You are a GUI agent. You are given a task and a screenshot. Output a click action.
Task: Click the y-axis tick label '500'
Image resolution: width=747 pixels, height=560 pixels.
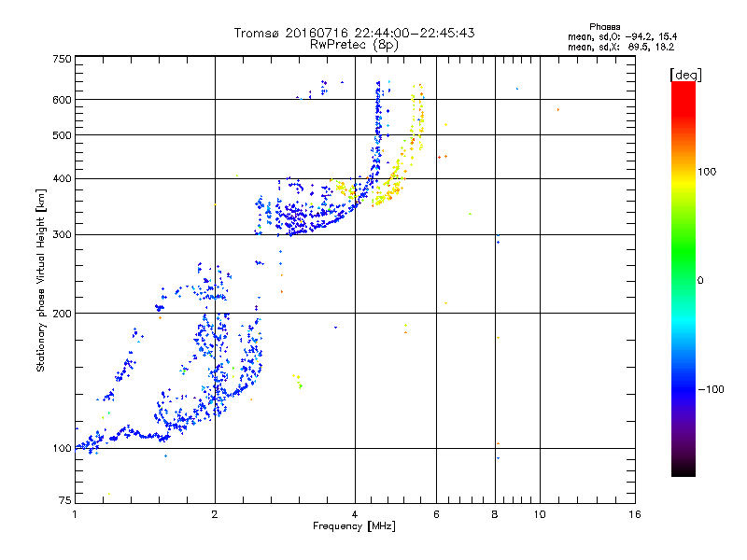pos(62,135)
